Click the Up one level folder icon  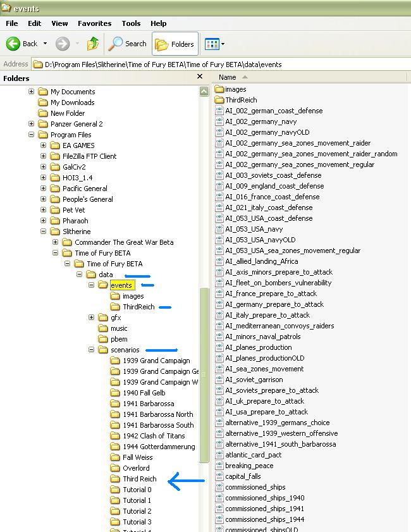click(x=92, y=44)
